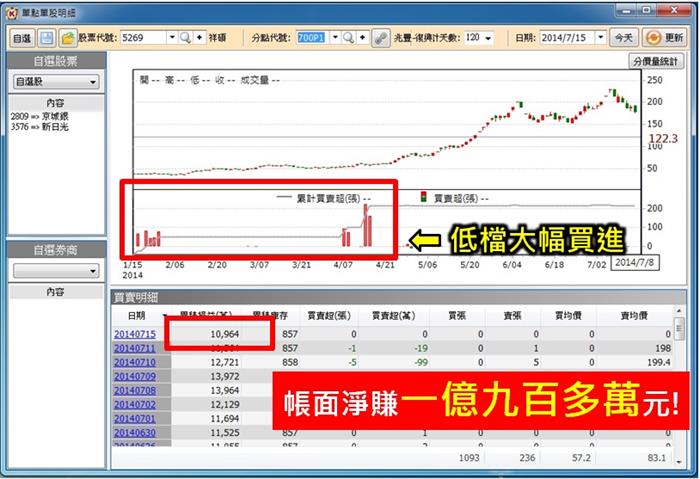Click the 13,972 cell in 20140709 row

point(225,376)
